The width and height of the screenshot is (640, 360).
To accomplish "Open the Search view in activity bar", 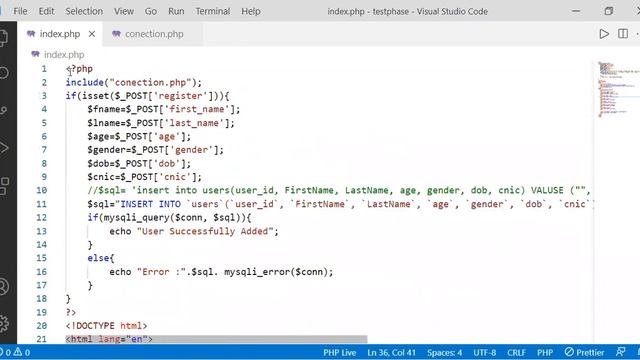I will (3, 73).
